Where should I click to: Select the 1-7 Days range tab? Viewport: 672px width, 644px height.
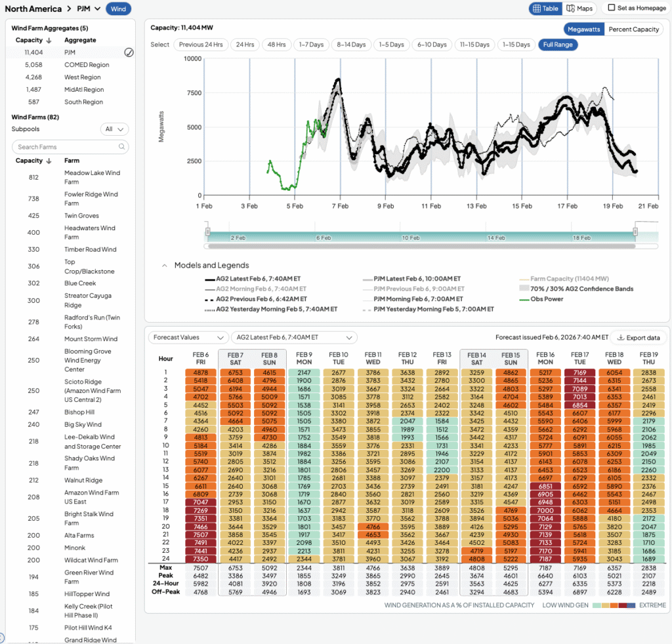coord(310,45)
